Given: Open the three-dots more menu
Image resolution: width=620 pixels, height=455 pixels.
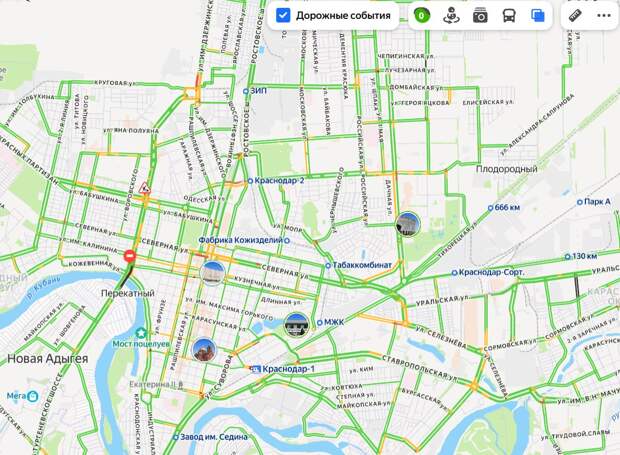Looking at the screenshot, I should coord(603,16).
